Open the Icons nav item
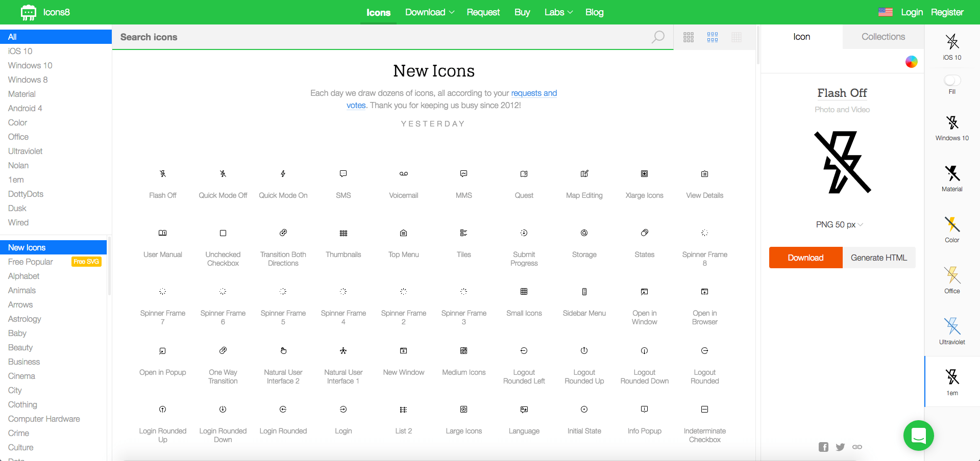Image resolution: width=980 pixels, height=461 pixels. (378, 13)
